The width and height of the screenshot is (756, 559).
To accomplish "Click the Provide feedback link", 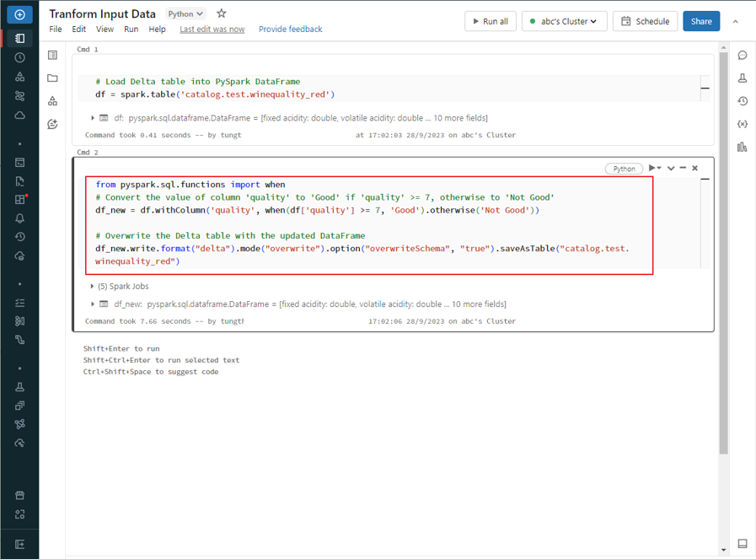I will point(290,30).
